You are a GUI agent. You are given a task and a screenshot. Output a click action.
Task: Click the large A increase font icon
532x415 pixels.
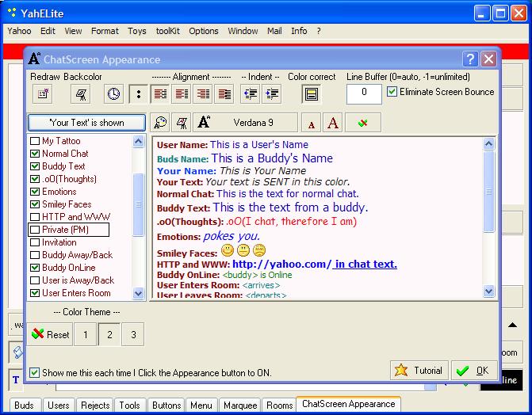(332, 123)
